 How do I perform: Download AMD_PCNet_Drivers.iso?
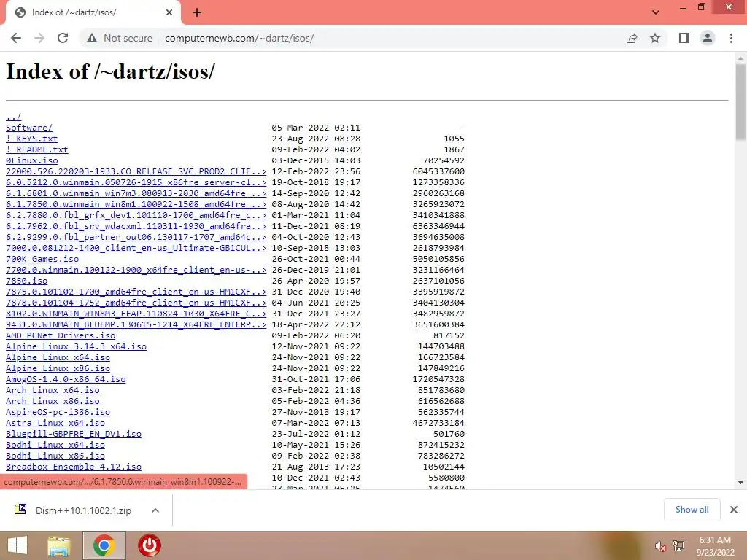pyautogui.click(x=61, y=335)
